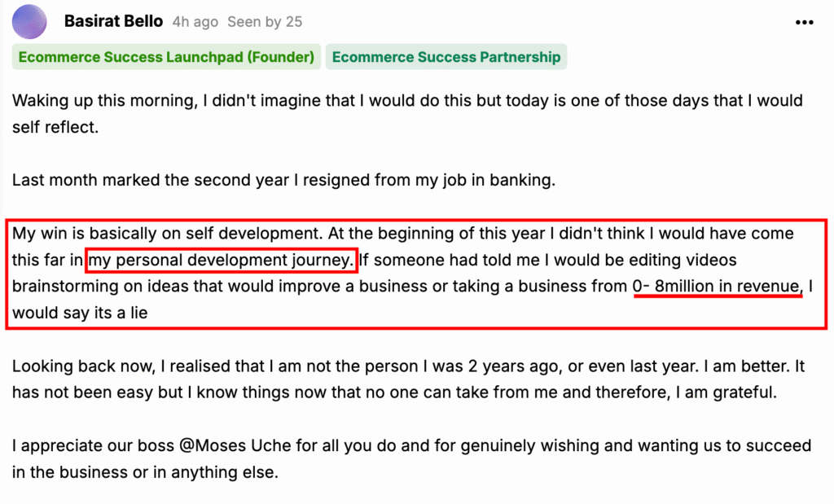Click the underlined "0- 8million in revenue" text
The width and height of the screenshot is (834, 504).
pyautogui.click(x=717, y=286)
